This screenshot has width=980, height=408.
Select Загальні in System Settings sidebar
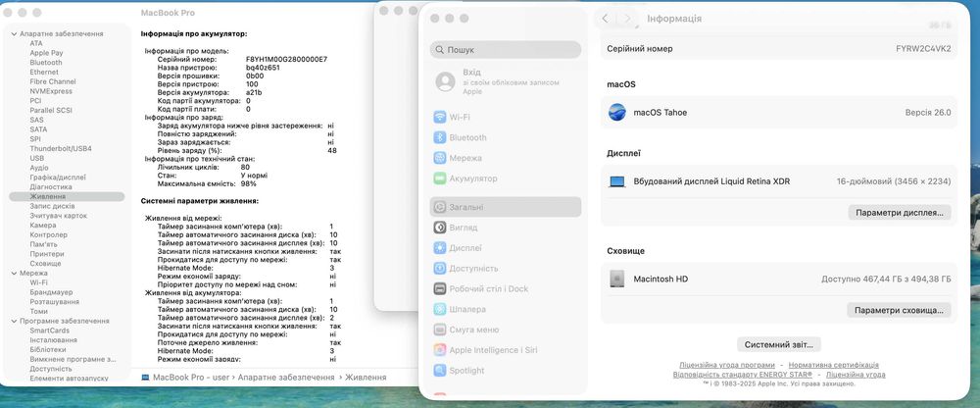coord(506,207)
